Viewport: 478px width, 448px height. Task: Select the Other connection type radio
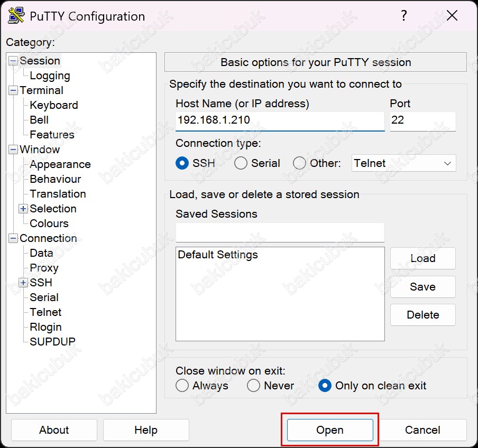[299, 163]
